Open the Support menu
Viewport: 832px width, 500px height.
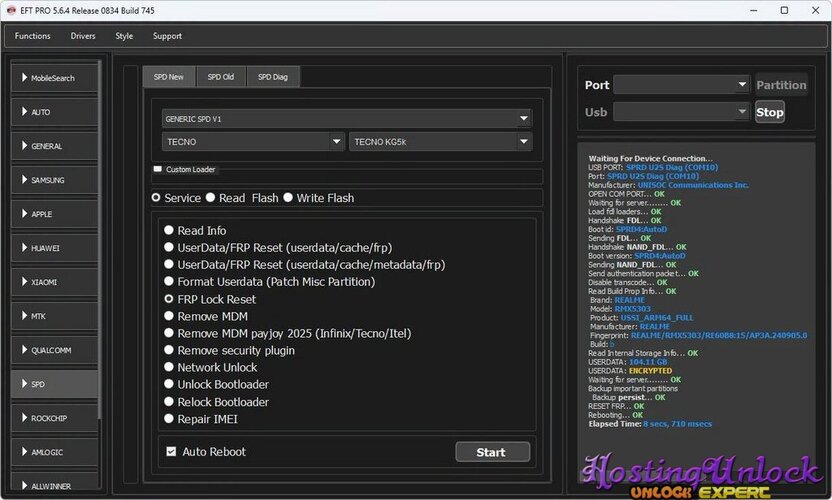(x=167, y=36)
